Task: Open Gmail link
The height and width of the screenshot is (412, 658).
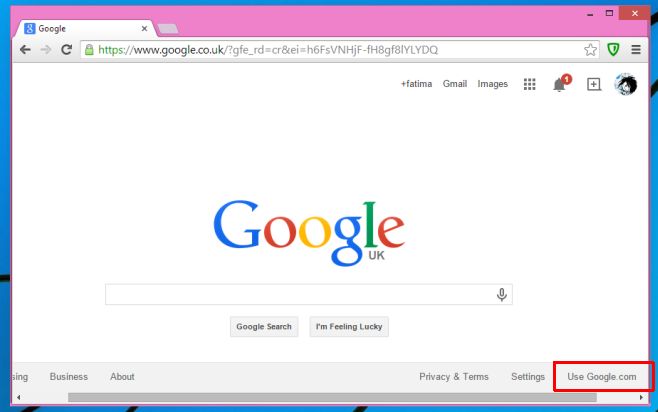Action: coord(455,84)
